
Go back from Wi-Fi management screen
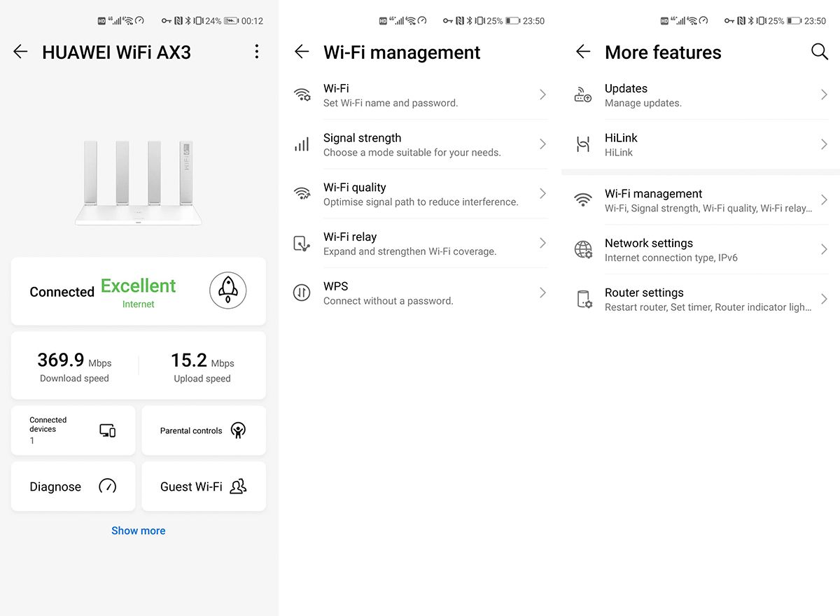(302, 52)
